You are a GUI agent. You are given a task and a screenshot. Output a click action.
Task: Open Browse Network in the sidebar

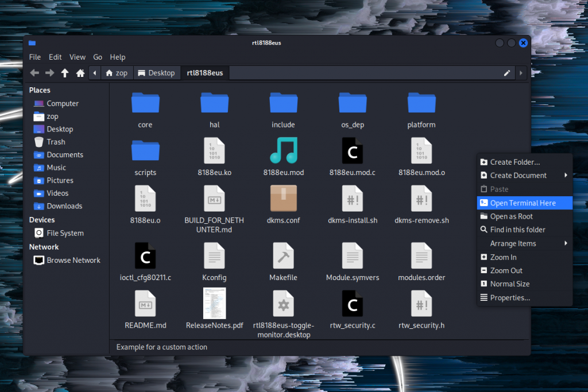73,260
